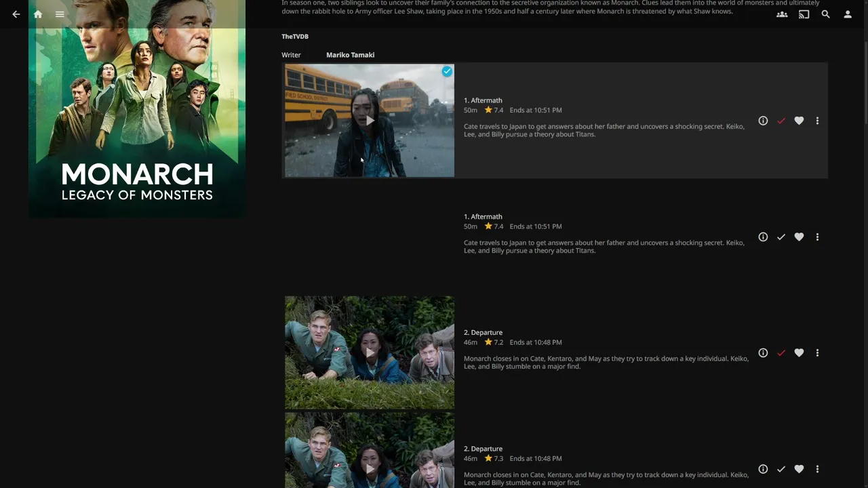Open writer Mariko Tamaki's page
Image resolution: width=868 pixels, height=488 pixels.
click(x=350, y=55)
